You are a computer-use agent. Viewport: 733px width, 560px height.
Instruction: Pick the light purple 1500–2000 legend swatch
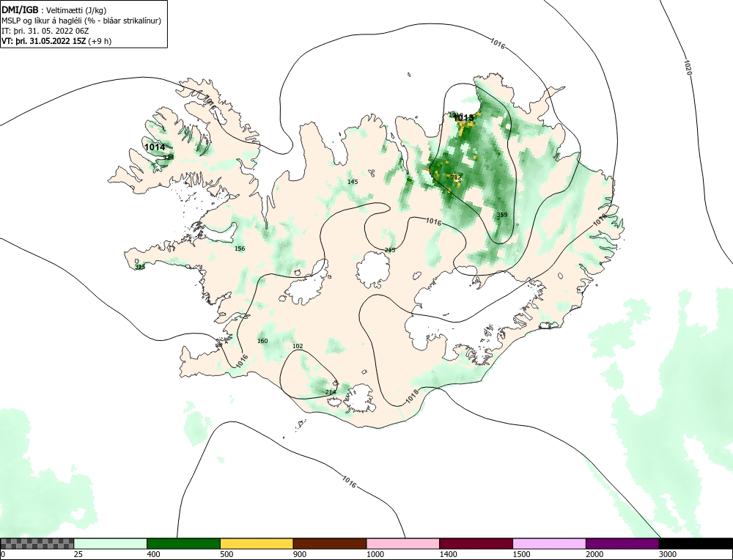click(x=549, y=544)
